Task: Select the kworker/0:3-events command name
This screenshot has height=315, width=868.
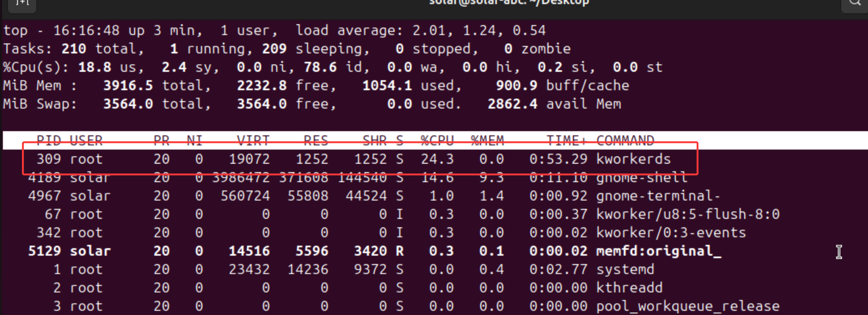Action: coord(672,233)
